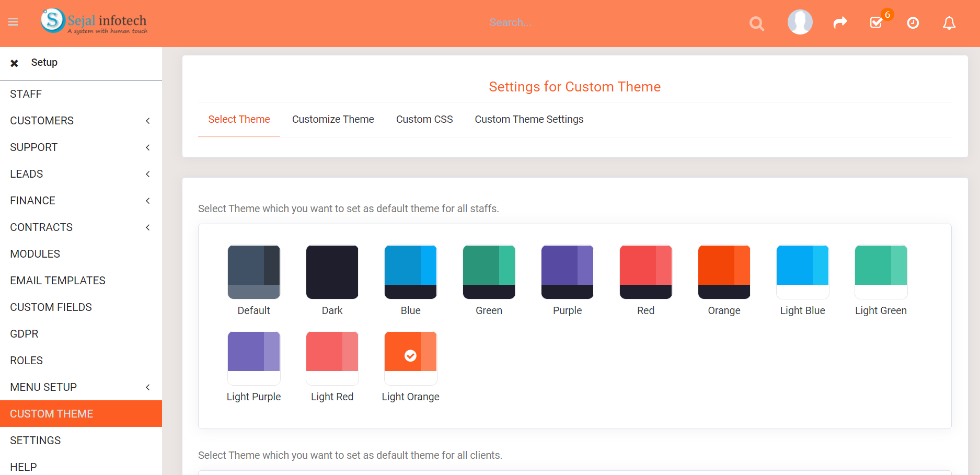Screen dimensions: 980x475
Task: Click the Setup heading text
Action: pyautogui.click(x=44, y=63)
